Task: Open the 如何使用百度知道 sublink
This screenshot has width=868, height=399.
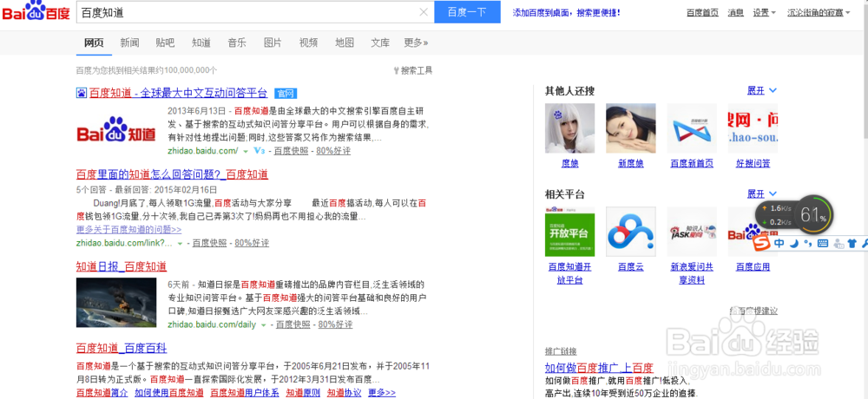Action: pyautogui.click(x=169, y=393)
